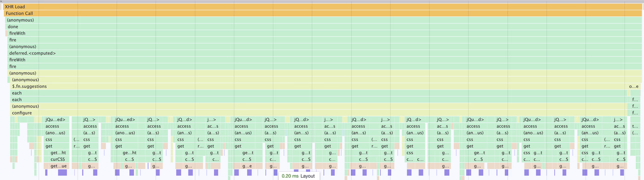Click the (anonymous) frame directly under Function Call
The width and height of the screenshot is (644, 180).
click(x=323, y=20)
